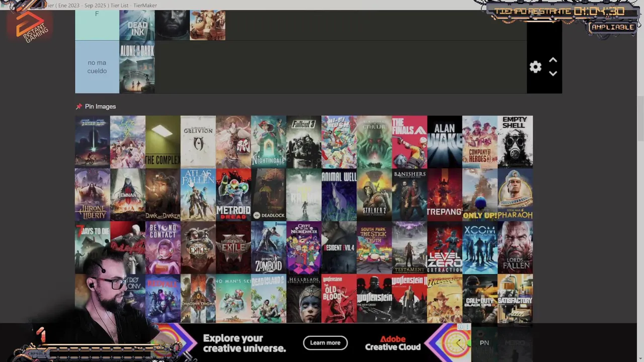644x362 pixels.
Task: Select the Satisfactory game cover
Action: [x=515, y=299]
